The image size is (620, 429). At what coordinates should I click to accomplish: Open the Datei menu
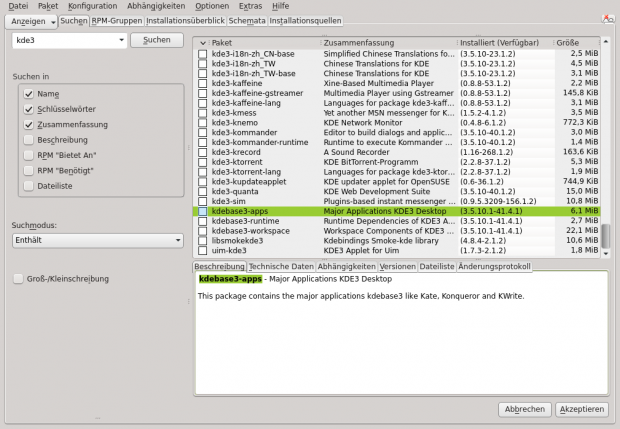pyautogui.click(x=18, y=6)
